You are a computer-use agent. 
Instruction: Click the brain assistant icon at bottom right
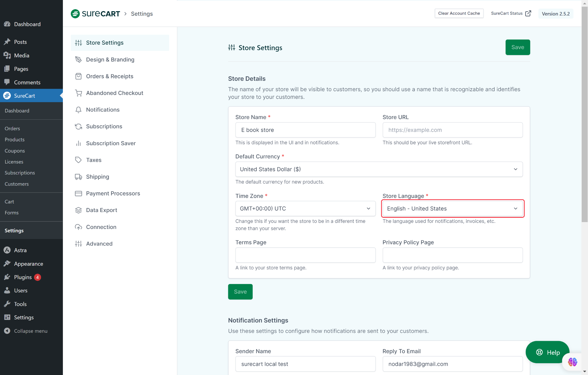click(x=572, y=362)
